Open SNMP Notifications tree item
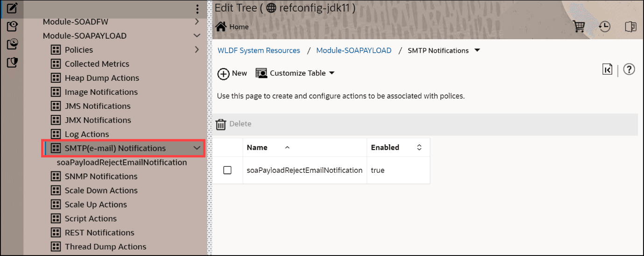Screen dimensions: 644x256 (x=101, y=177)
